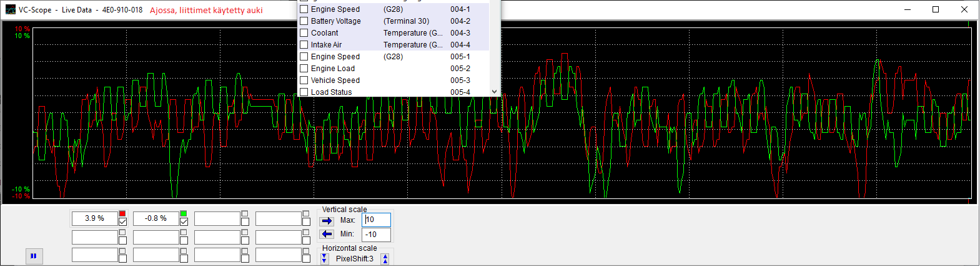Click the VC-Scope app icon in title bar

(x=10, y=9)
